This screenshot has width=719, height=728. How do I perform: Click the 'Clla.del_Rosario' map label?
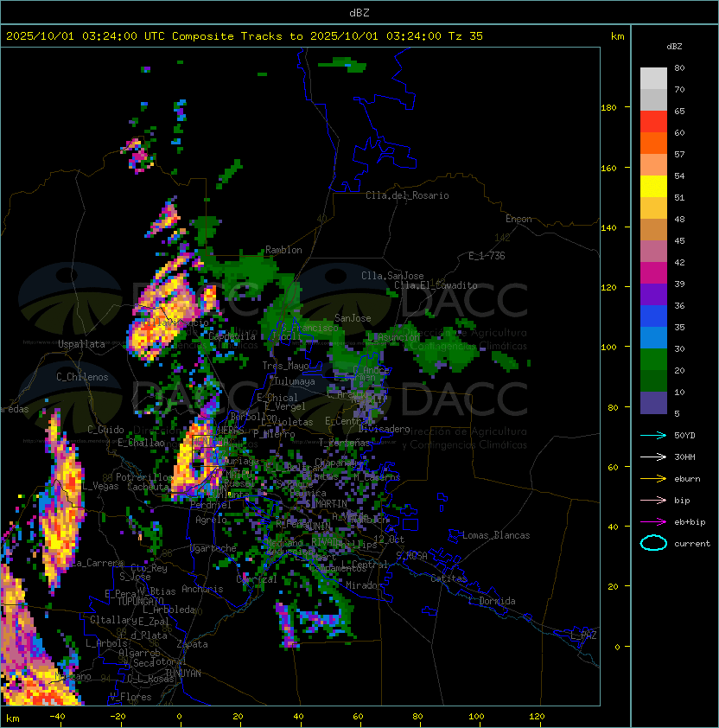(x=407, y=195)
